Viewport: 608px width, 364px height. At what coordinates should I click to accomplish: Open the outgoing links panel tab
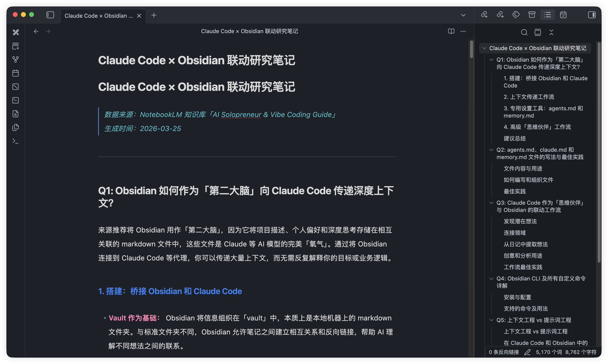click(500, 15)
